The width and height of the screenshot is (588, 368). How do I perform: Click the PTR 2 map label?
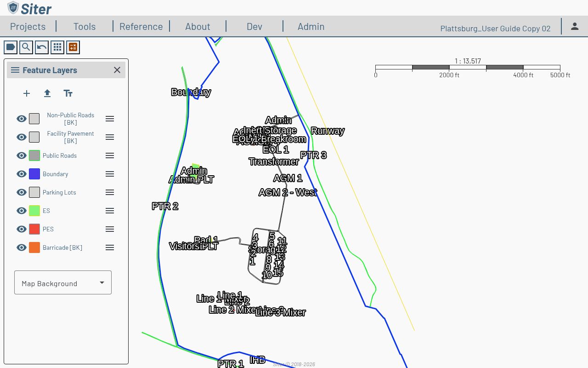tap(165, 206)
